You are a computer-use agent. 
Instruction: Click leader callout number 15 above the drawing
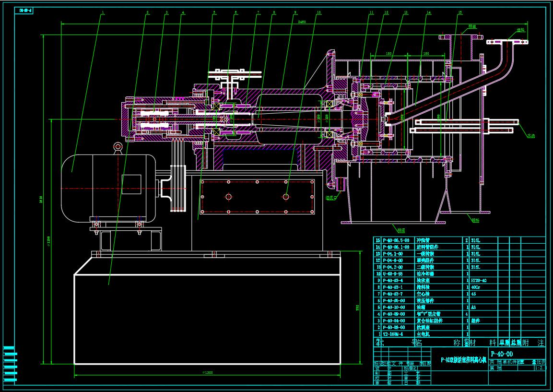point(460,12)
